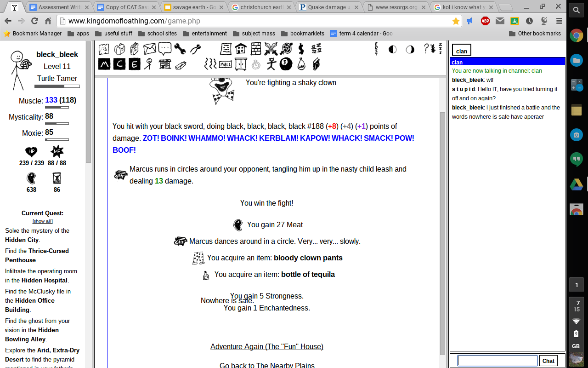Click the black E square icon
Viewport: 588px width, 368px height.
[x=134, y=64]
